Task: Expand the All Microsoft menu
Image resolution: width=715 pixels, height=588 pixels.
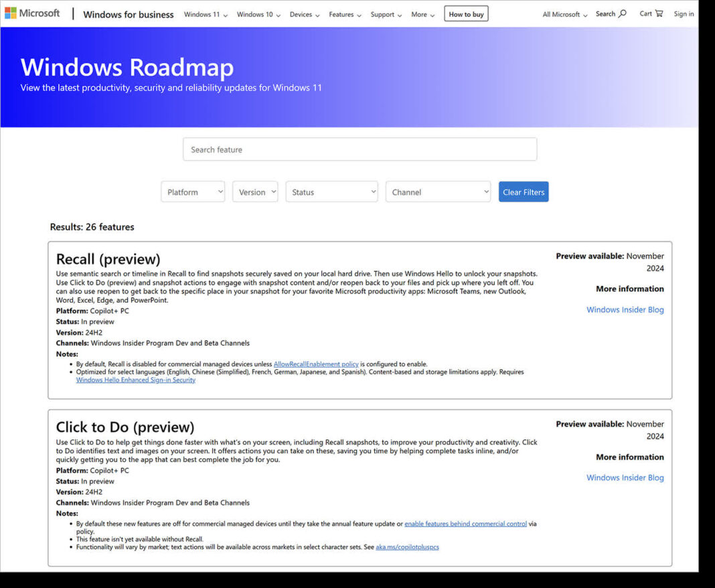Action: [x=563, y=13]
